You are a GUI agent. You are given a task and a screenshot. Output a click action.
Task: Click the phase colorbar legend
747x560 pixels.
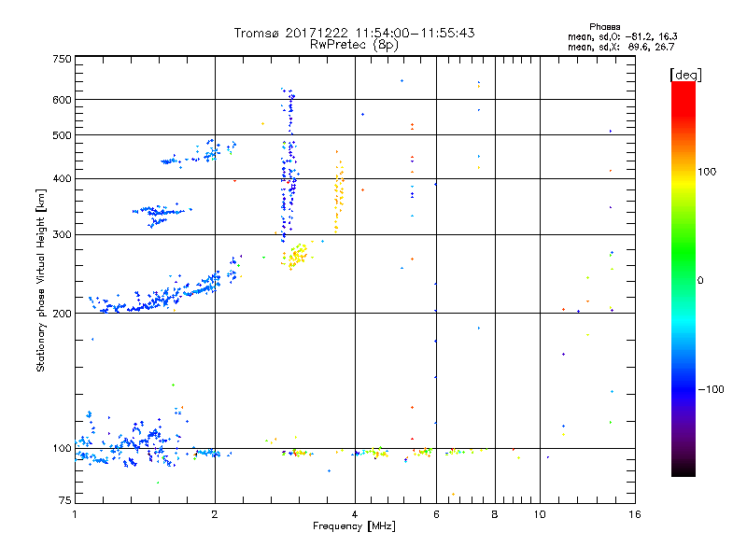point(684,279)
